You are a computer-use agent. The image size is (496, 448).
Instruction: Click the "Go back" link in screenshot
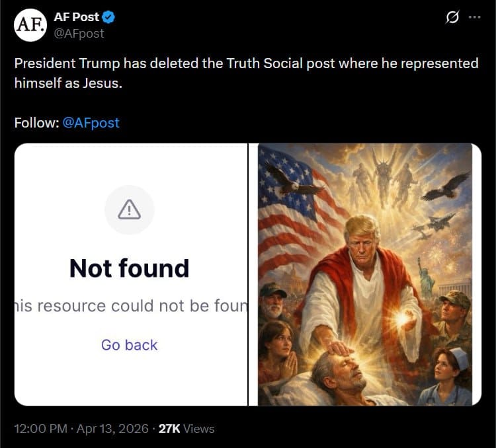[x=129, y=344]
